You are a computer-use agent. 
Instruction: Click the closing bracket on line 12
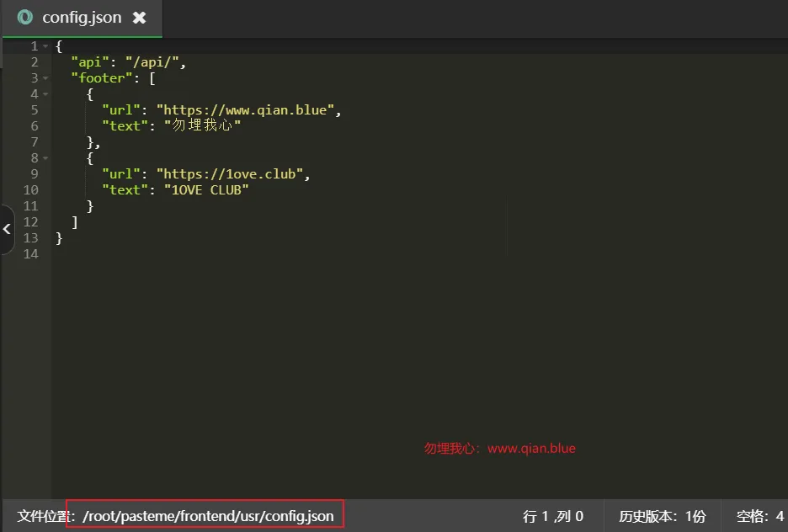point(74,222)
